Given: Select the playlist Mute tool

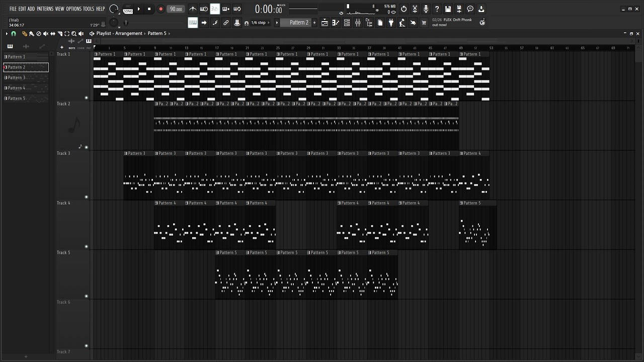Looking at the screenshot, I should pyautogui.click(x=46, y=34).
